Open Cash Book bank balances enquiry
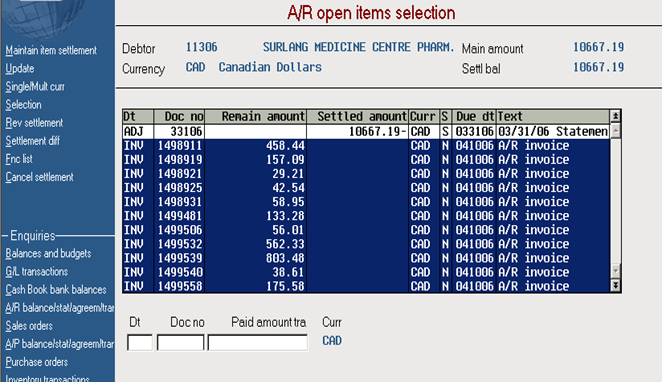662x382 pixels. (x=56, y=290)
